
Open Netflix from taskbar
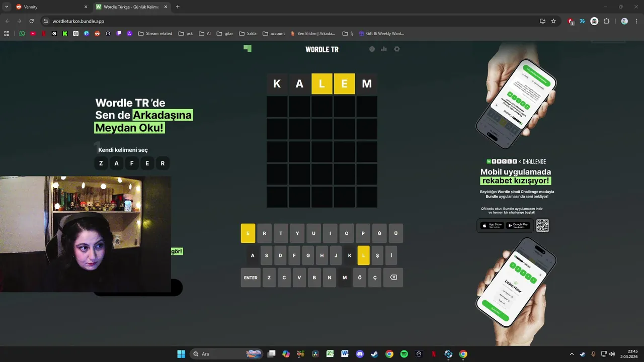[433, 354]
